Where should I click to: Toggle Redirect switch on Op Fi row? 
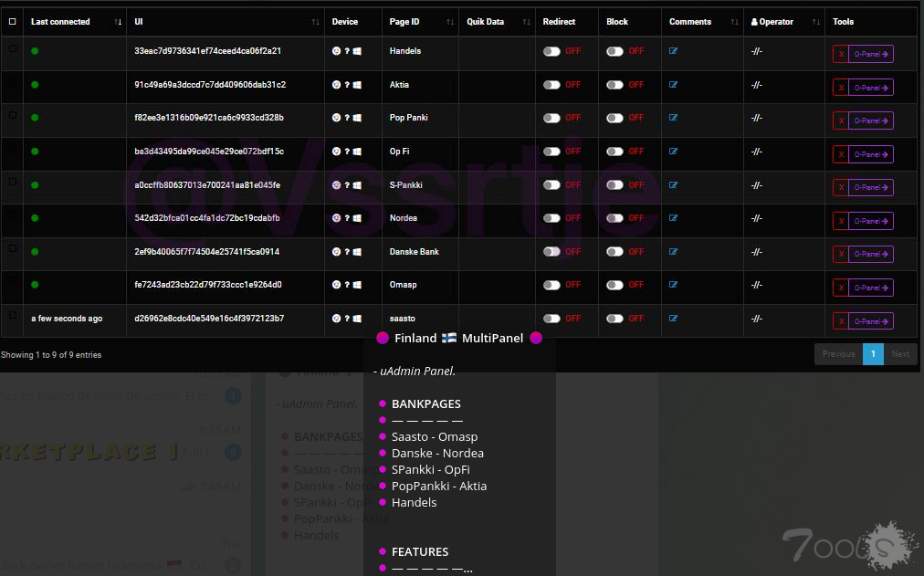pos(551,152)
